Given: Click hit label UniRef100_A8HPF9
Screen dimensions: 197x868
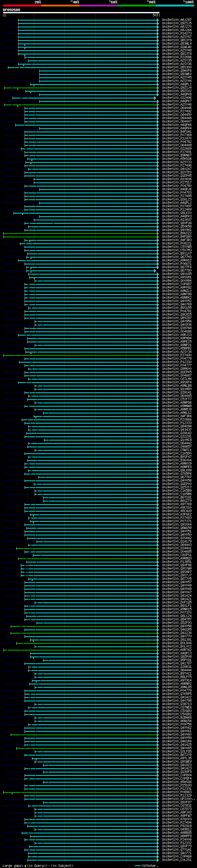Looking at the screenshot, I should coord(177,836).
